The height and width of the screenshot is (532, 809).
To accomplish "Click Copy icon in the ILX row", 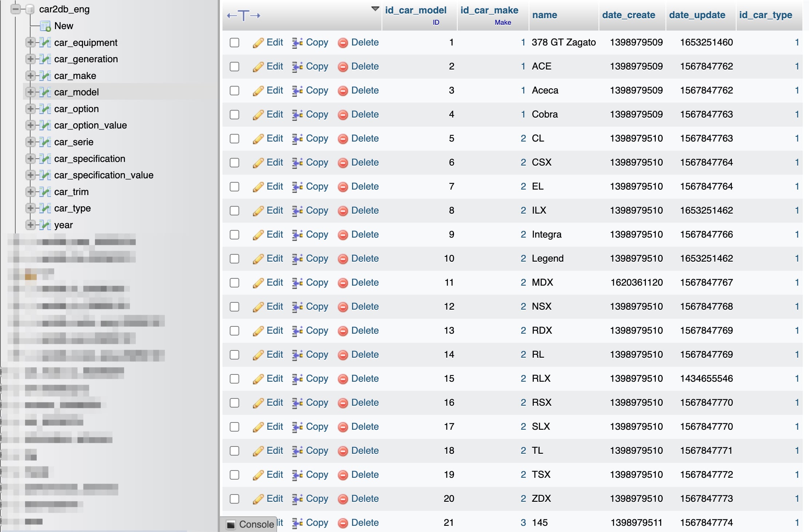I will (297, 211).
